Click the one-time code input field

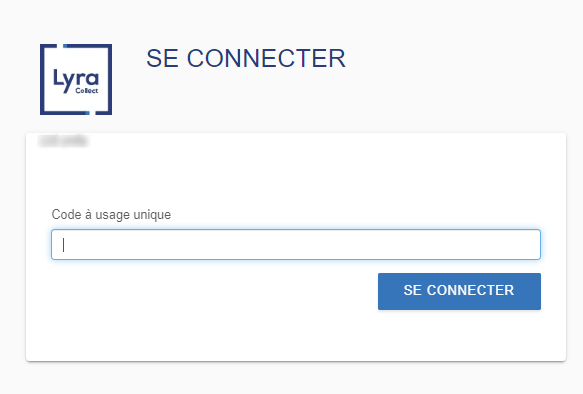296,245
